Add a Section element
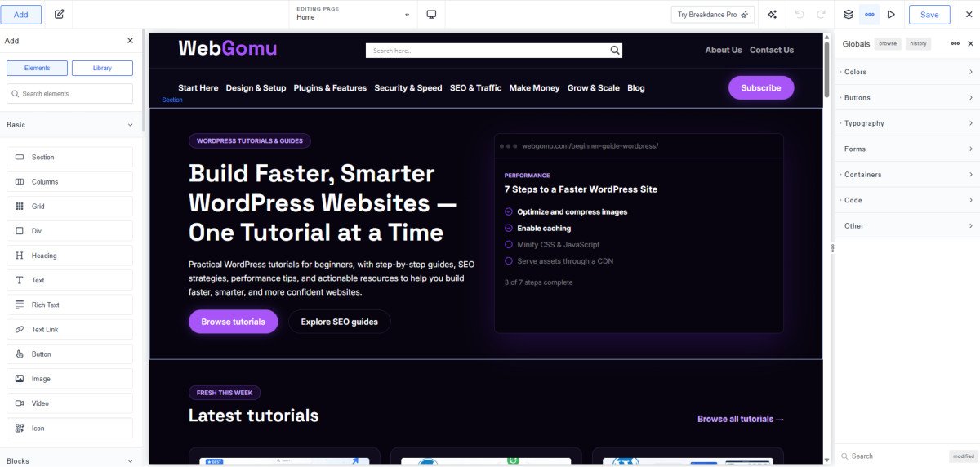Screen dimensions: 980x467 coord(69,157)
